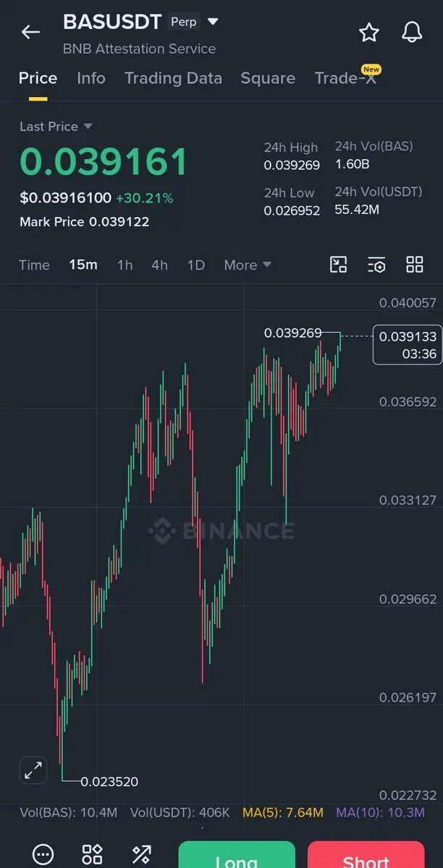Select the 4h interval
Screen dimensions: 443x868
[159, 265]
